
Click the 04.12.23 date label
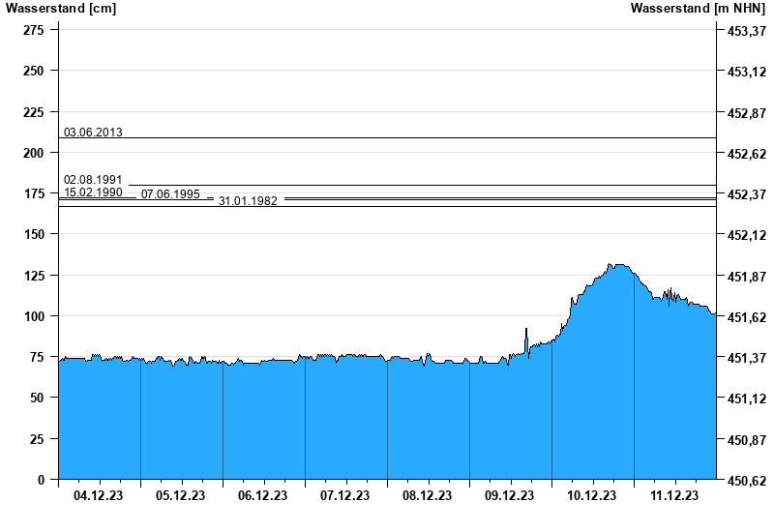pos(99,496)
